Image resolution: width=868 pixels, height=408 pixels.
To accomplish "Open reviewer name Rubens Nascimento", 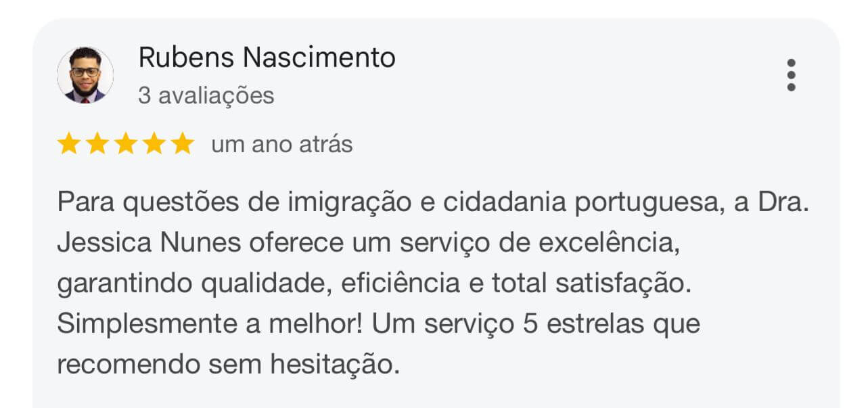I will [x=267, y=58].
